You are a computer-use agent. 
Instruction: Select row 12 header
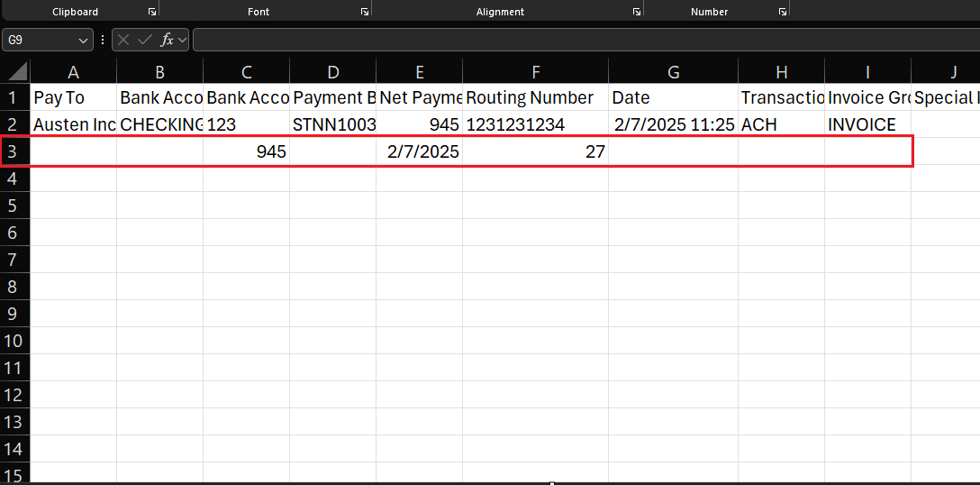15,394
